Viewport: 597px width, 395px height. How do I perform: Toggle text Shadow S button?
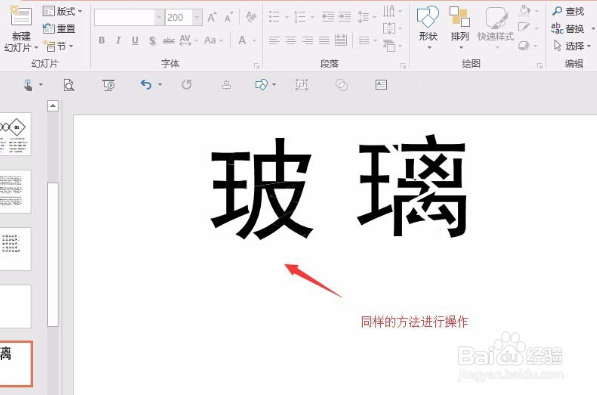[152, 40]
